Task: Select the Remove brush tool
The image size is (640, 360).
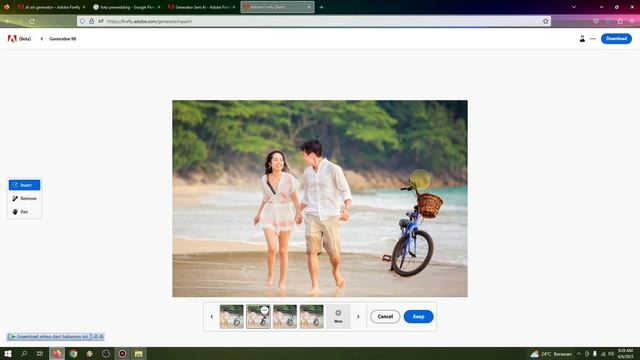Action: (24, 198)
